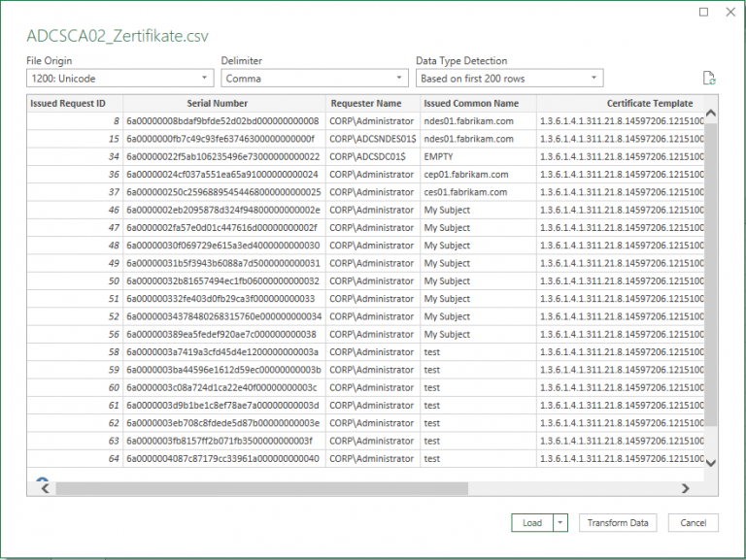Click My Subject in row 46
The height and width of the screenshot is (560, 746).
[x=478, y=210]
